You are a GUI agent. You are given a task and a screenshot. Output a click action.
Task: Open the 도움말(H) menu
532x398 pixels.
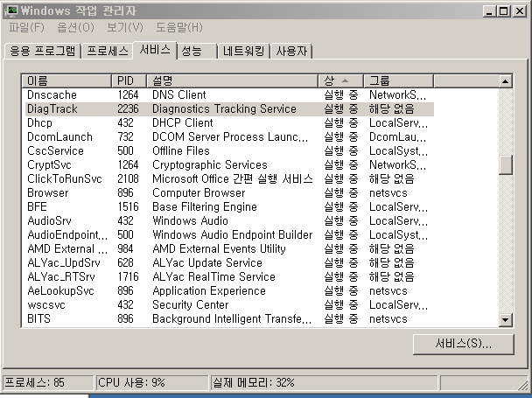(179, 27)
